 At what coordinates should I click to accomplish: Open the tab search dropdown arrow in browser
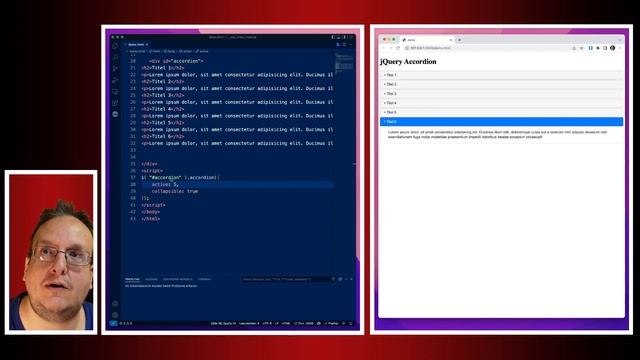click(620, 40)
